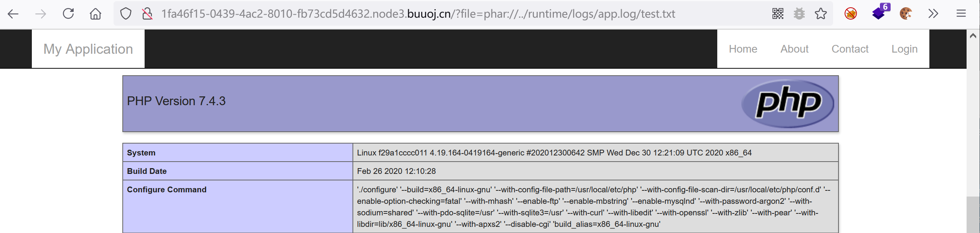
Task: Open the cookie extension icon
Action: tap(906, 14)
